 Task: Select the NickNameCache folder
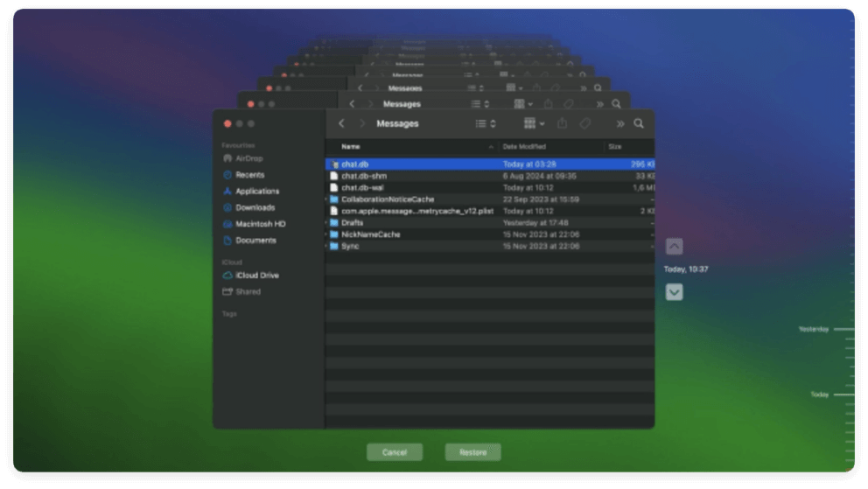[x=490, y=234]
